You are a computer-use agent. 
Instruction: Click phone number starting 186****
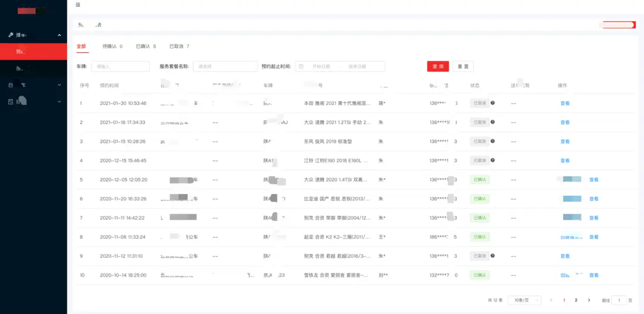pos(443,237)
